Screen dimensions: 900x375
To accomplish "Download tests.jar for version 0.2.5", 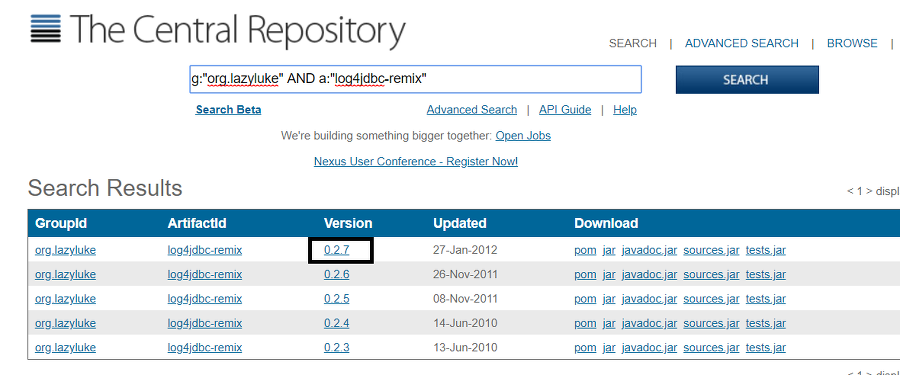I will 766,299.
